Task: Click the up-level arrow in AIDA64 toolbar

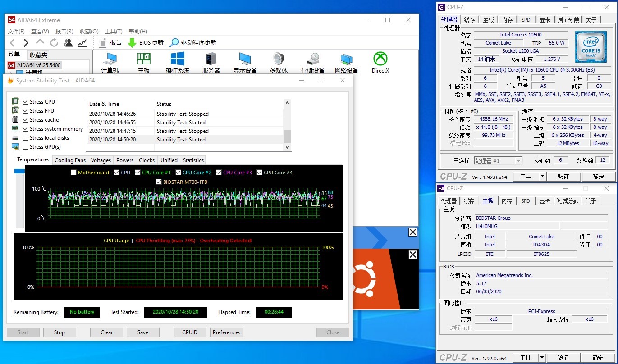Action: pyautogui.click(x=40, y=42)
